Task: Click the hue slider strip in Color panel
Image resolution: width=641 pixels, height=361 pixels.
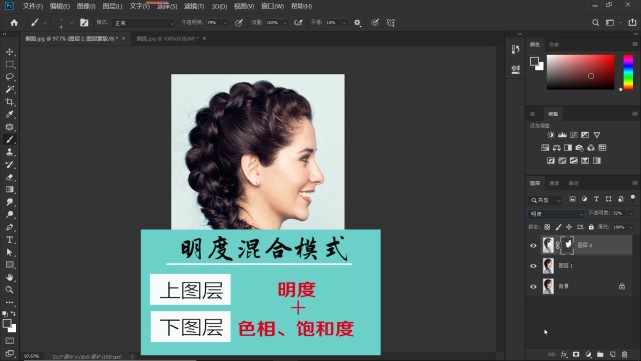Action: (628, 72)
